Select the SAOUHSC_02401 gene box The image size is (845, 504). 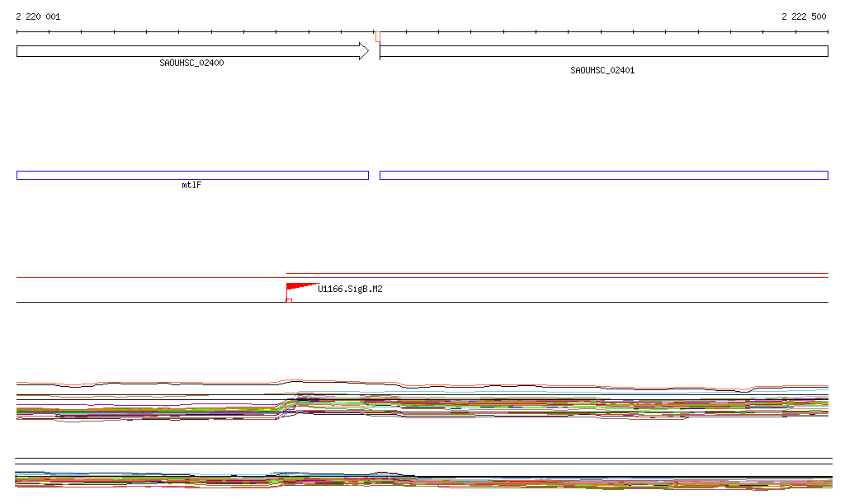point(603,51)
